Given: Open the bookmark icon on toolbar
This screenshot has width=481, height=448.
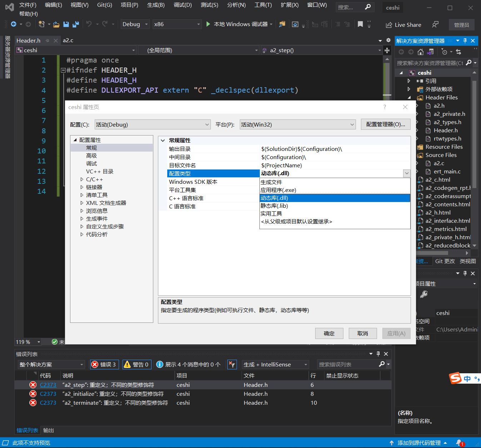Looking at the screenshot, I should pyautogui.click(x=360, y=24).
